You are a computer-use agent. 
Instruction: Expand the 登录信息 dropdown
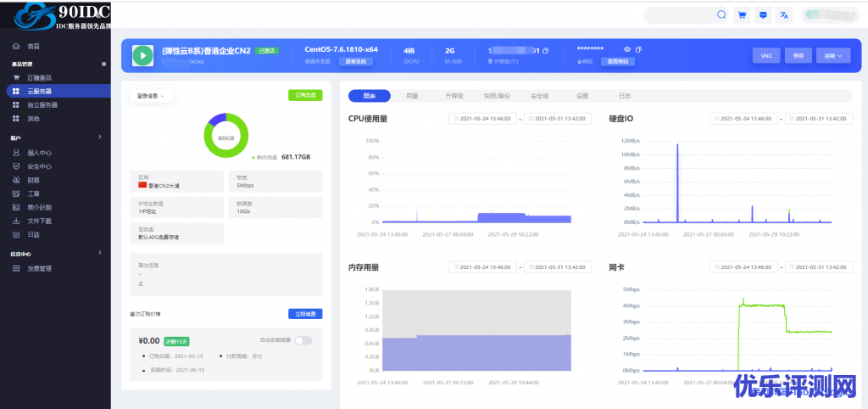pyautogui.click(x=152, y=96)
